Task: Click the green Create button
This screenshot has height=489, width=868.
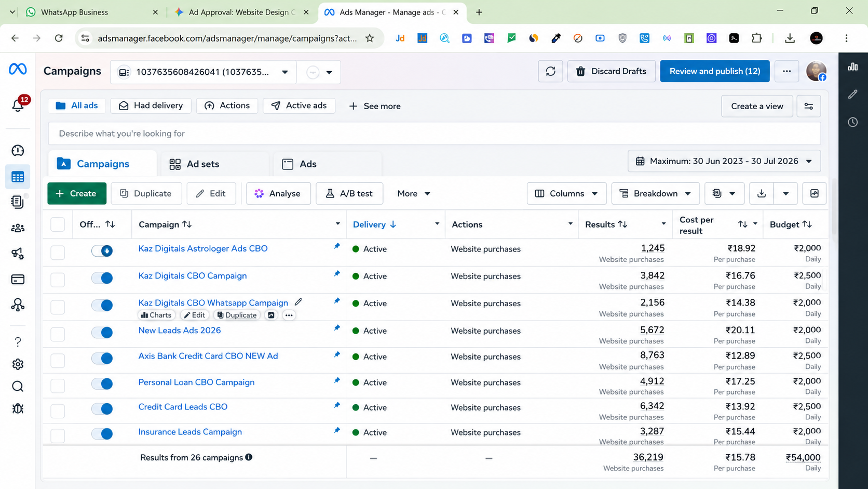Action: point(77,193)
